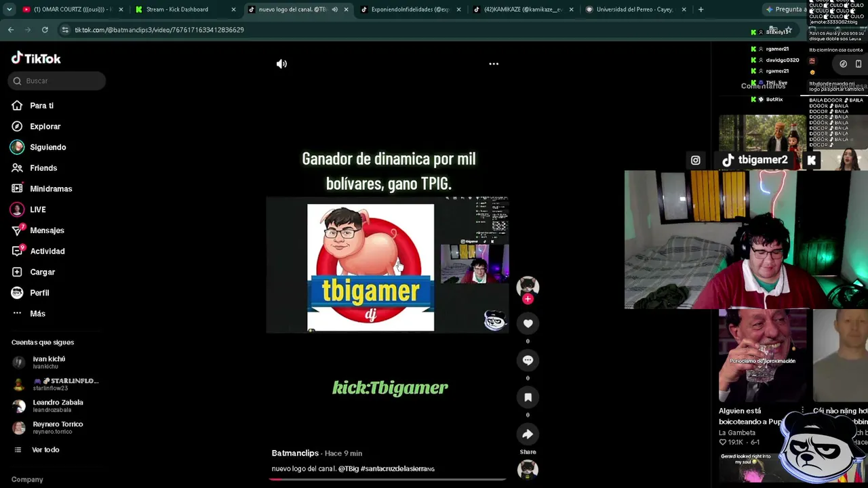Close the Universidad del Perreo tab
Image resolution: width=868 pixels, height=488 pixels.
684,9
